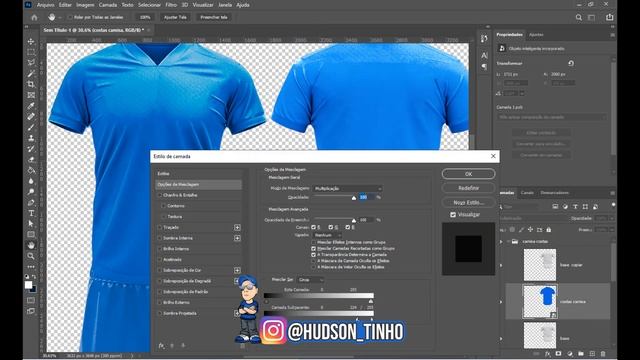Confirm layer style with OK
The image size is (640, 360).
(x=469, y=174)
